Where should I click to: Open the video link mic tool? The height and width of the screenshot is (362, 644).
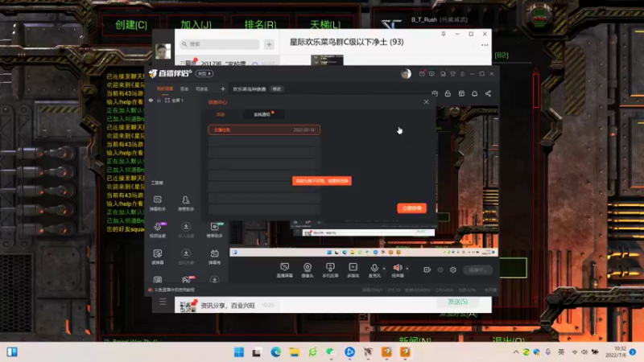pos(158,230)
